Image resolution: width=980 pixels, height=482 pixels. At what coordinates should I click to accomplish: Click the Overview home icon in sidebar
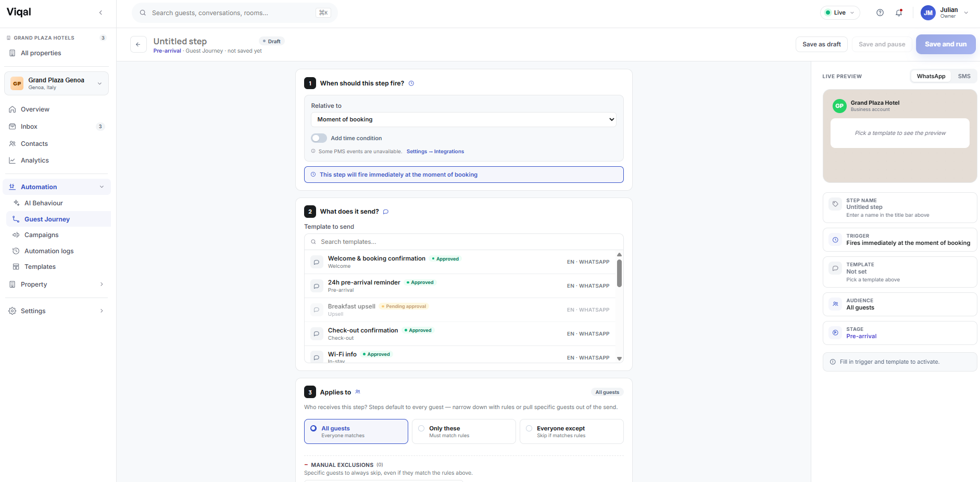tap(12, 109)
